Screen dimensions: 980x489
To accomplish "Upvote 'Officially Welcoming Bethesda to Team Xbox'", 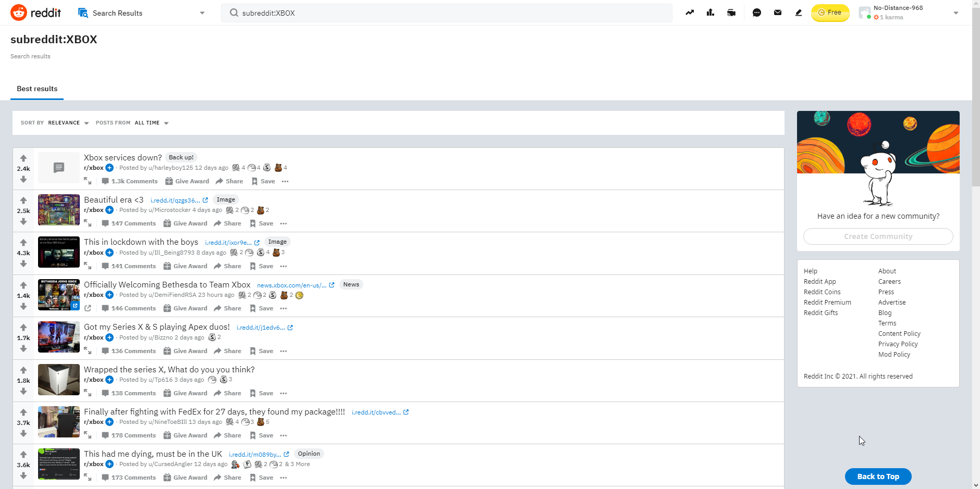I will (23, 285).
